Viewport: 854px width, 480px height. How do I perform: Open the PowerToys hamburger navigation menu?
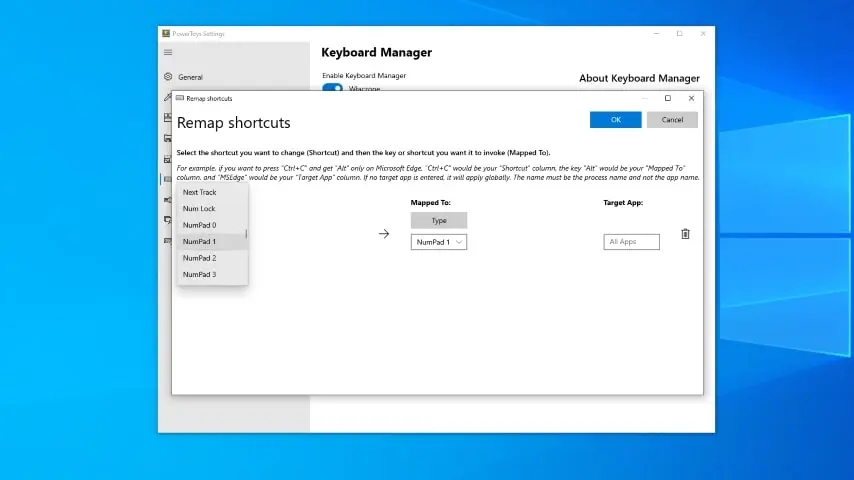click(168, 52)
